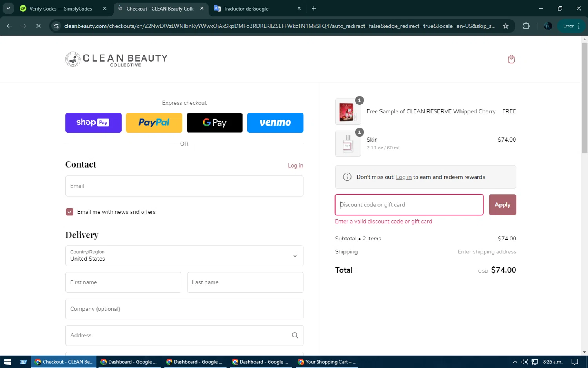Image resolution: width=588 pixels, height=368 pixels.
Task: Close the Traductor de Google tab
Action: point(299,9)
